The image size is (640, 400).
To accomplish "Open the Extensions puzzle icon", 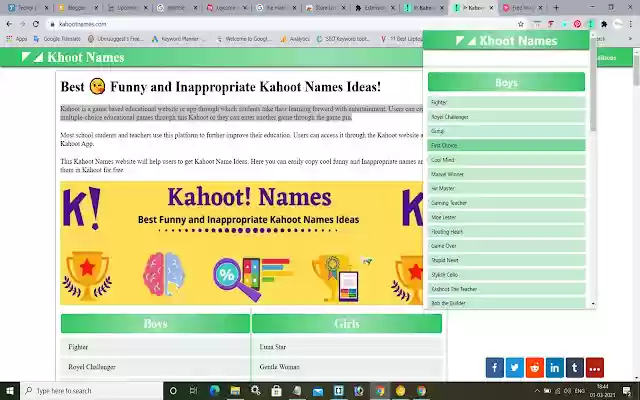I will pyautogui.click(x=604, y=24).
